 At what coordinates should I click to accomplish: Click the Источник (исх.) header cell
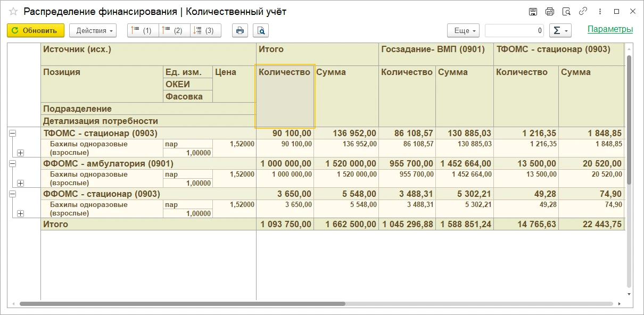(148, 54)
